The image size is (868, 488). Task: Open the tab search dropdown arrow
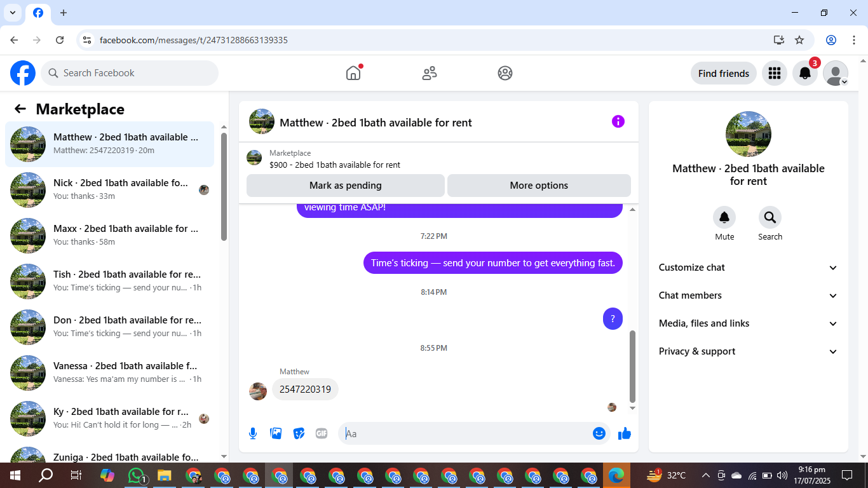point(12,13)
